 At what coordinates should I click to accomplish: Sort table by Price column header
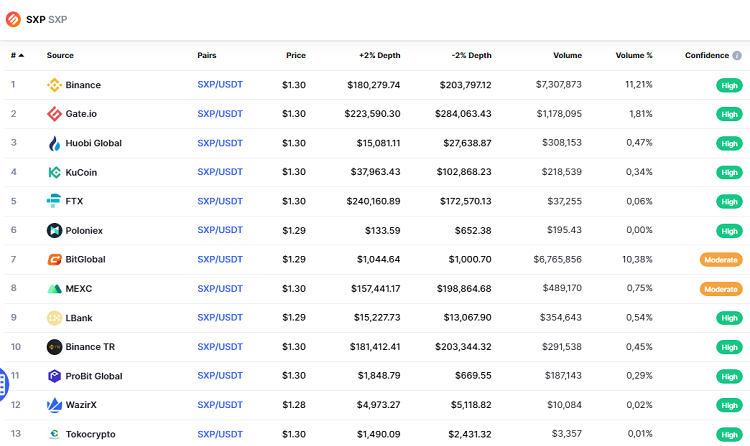click(296, 56)
